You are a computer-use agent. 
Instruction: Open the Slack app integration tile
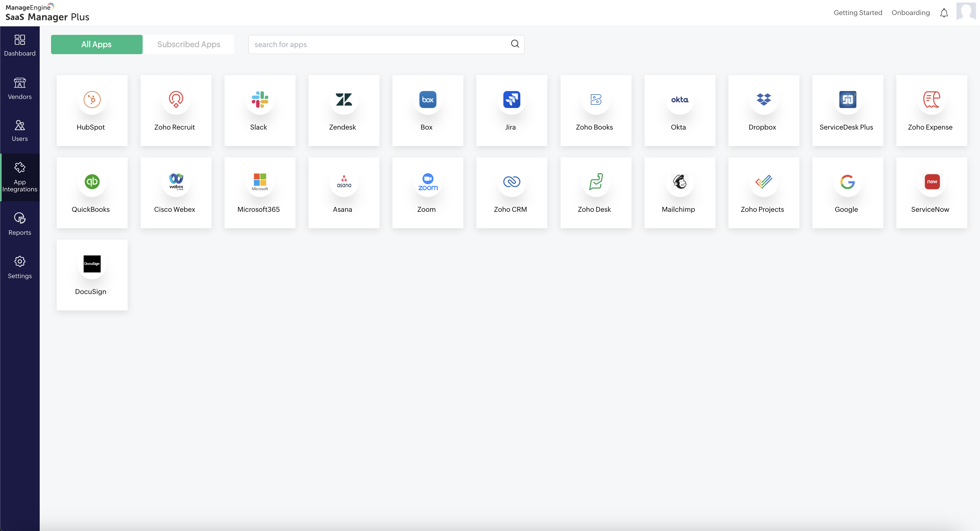tap(260, 110)
